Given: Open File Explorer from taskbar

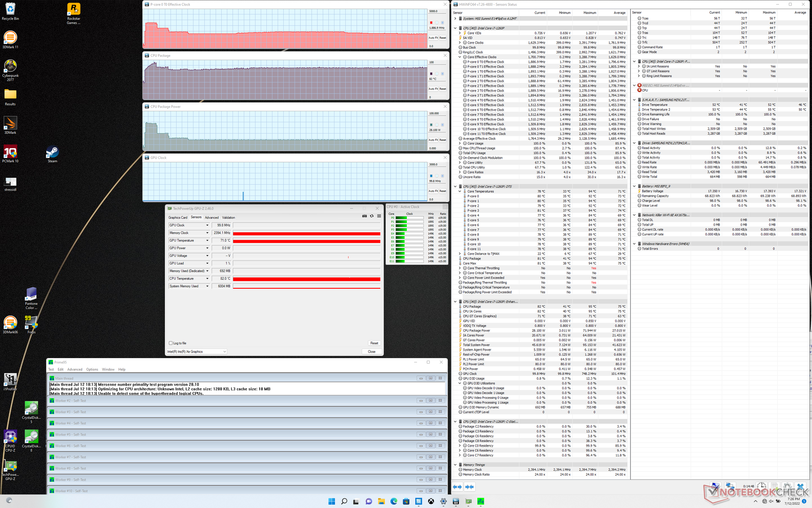Looking at the screenshot, I should [381, 501].
